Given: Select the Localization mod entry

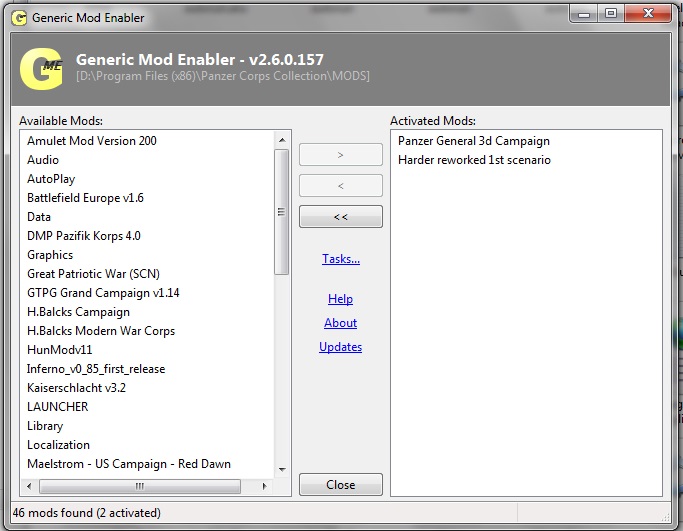Looking at the screenshot, I should pyautogui.click(x=58, y=445).
